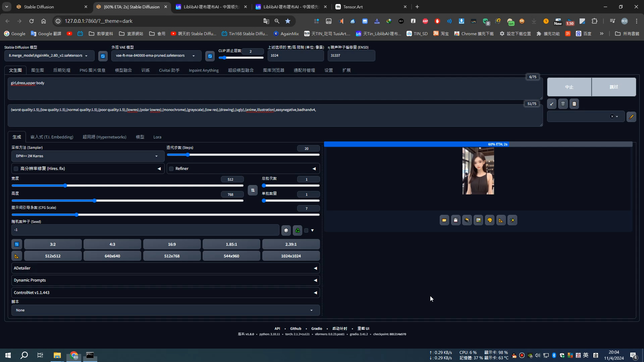Enable the Refiner checkbox

click(171, 169)
